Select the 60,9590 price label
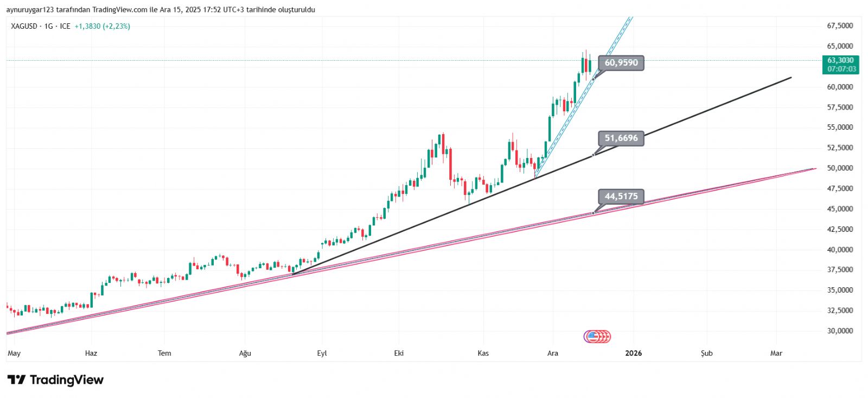The image size is (868, 398). pyautogui.click(x=621, y=63)
